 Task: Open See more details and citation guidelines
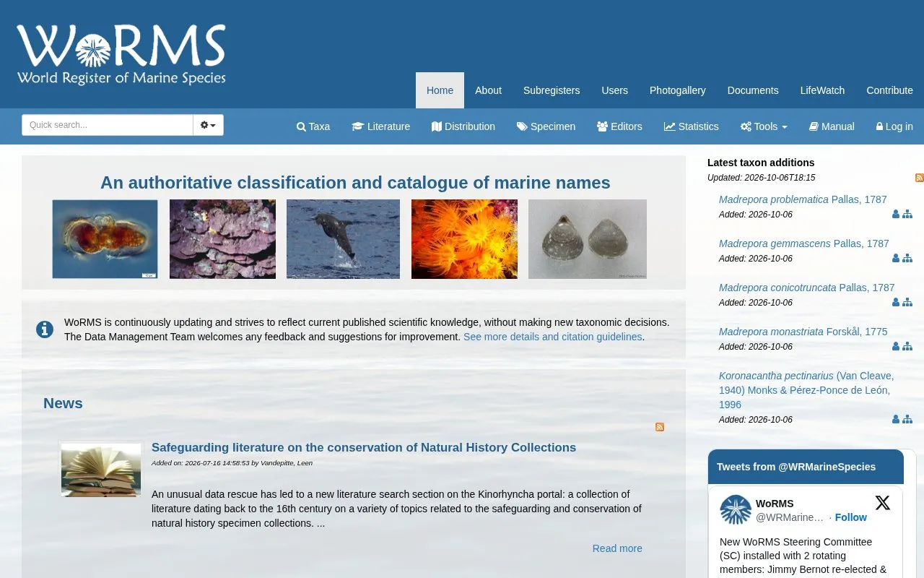[553, 337]
